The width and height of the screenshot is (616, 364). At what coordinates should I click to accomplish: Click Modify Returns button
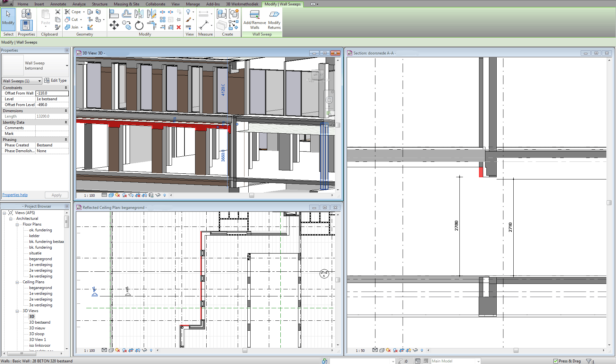274,20
